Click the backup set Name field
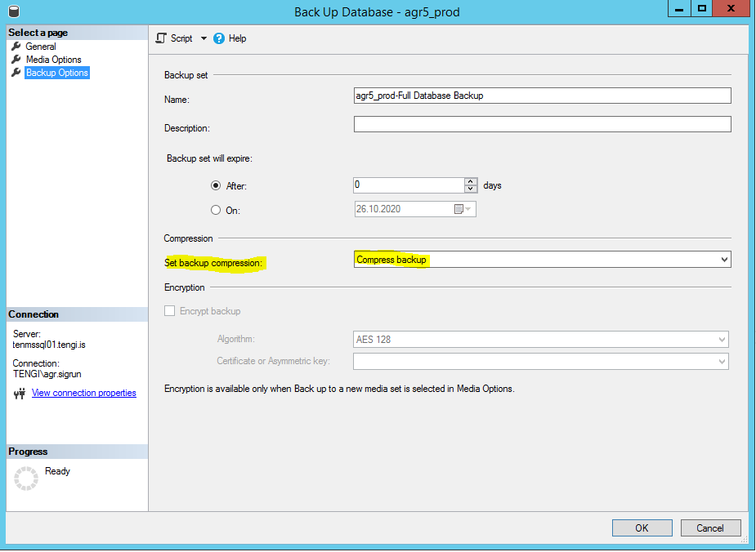The height and width of the screenshot is (552, 756). [x=543, y=96]
